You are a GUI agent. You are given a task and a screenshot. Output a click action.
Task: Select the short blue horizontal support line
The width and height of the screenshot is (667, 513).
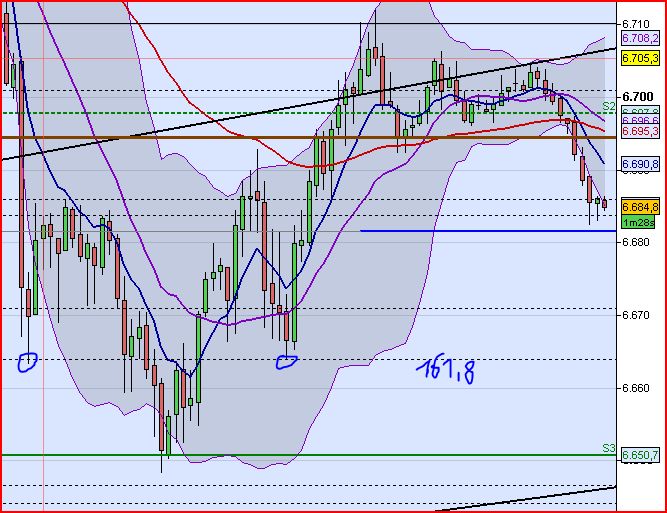pyautogui.click(x=488, y=231)
